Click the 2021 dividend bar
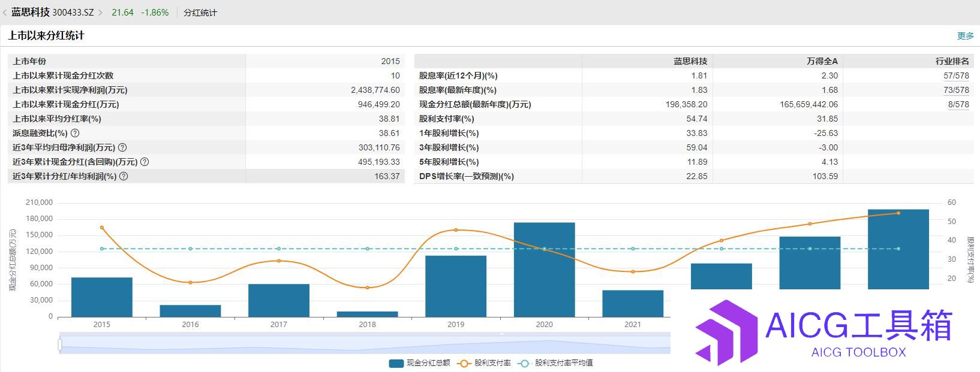The height and width of the screenshot is (372, 980). pos(633,304)
